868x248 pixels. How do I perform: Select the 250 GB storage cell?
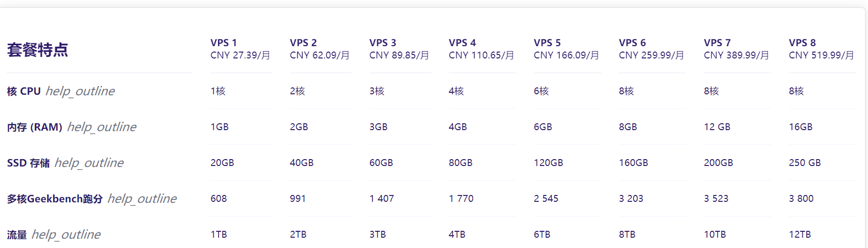click(805, 163)
